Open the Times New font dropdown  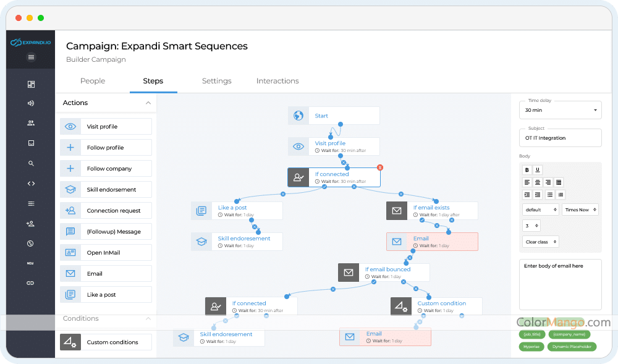580,210
